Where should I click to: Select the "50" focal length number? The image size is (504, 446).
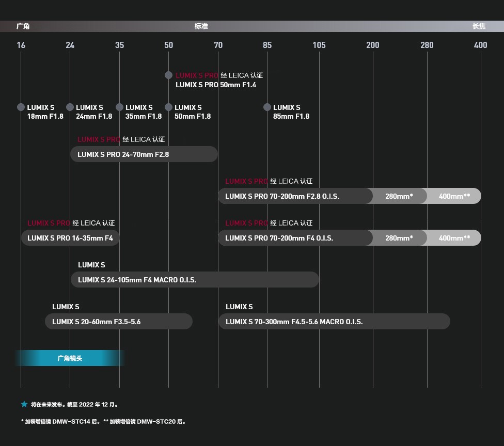pyautogui.click(x=168, y=45)
